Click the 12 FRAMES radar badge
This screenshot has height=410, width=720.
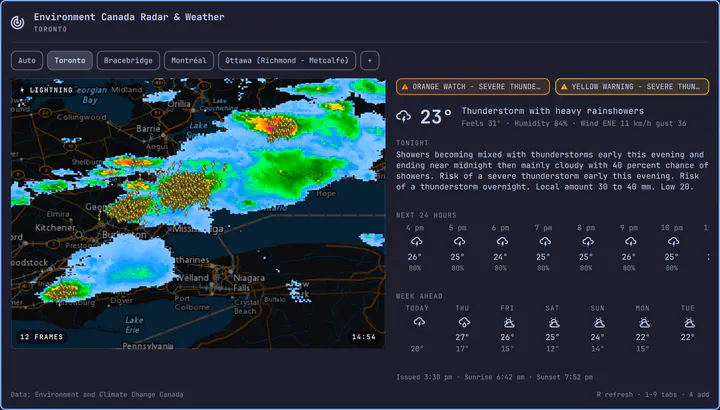pos(41,337)
